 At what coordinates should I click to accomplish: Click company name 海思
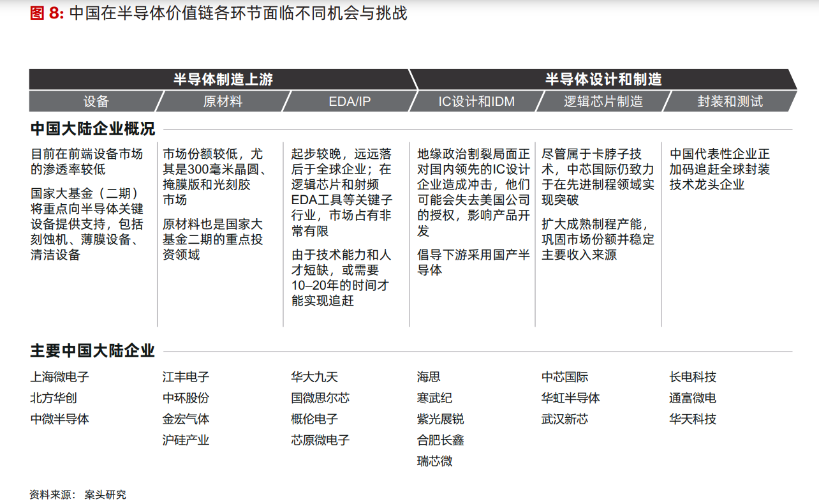(x=429, y=377)
